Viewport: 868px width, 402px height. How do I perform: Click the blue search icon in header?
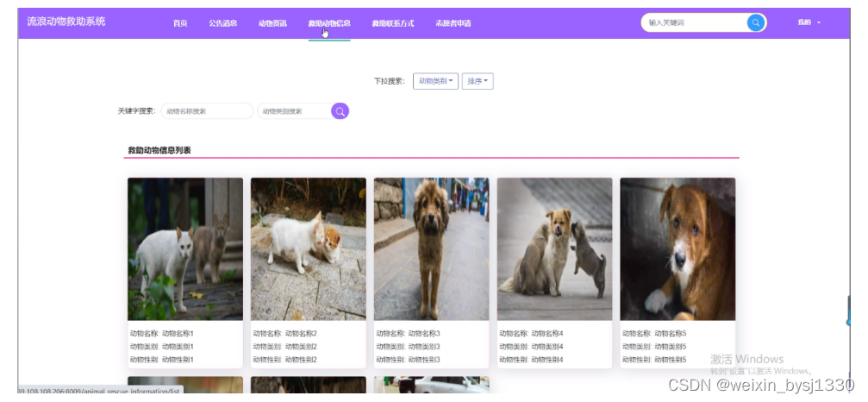[756, 22]
